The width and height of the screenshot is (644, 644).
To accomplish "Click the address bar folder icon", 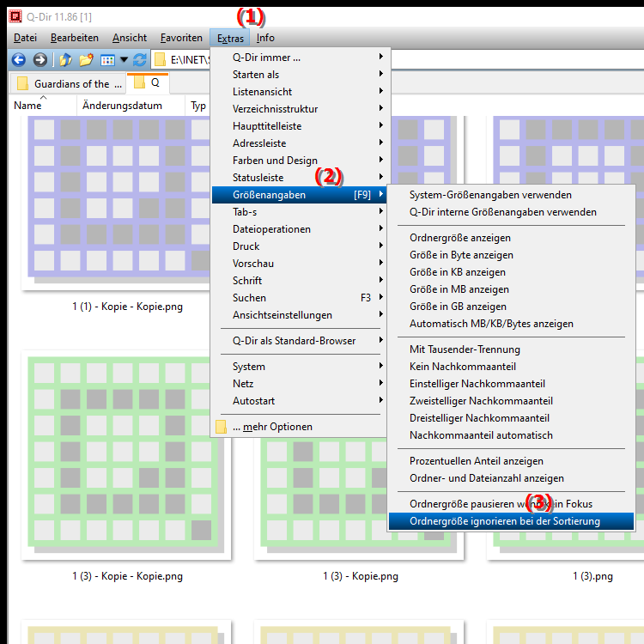I will click(161, 60).
